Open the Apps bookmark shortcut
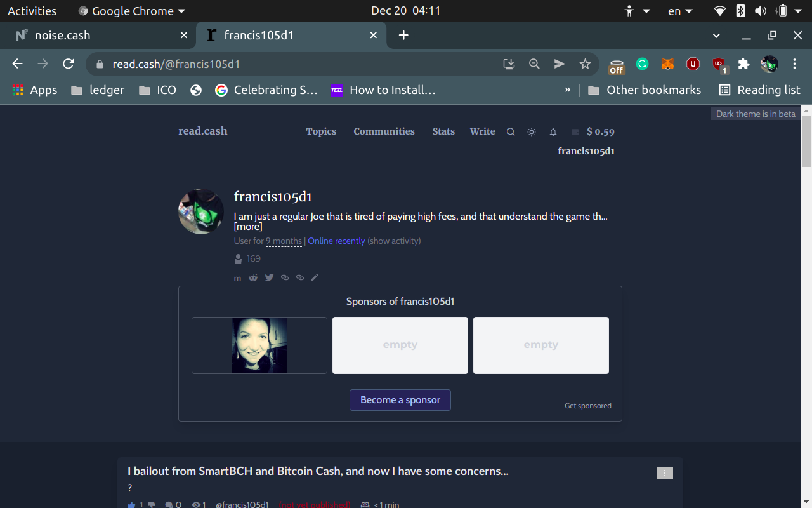The height and width of the screenshot is (508, 812). coord(34,90)
